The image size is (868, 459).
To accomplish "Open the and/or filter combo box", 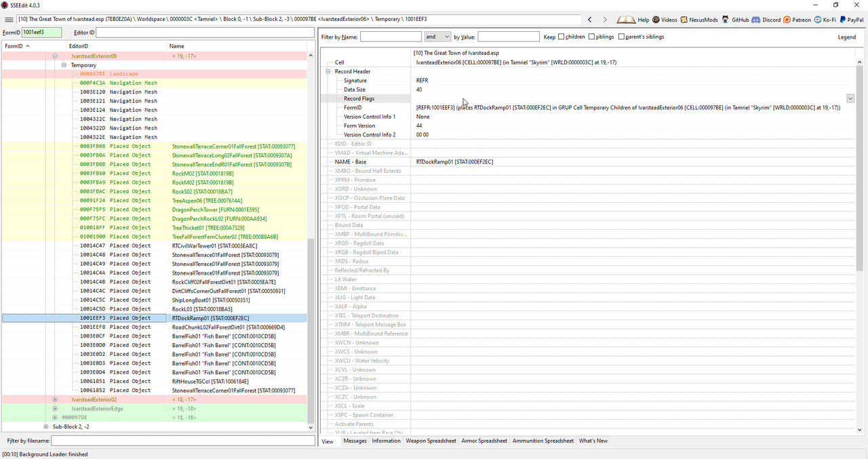I will point(437,37).
